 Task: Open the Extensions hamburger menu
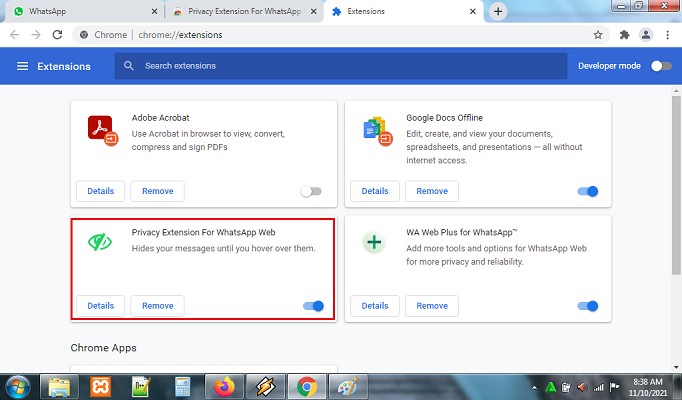click(x=22, y=66)
